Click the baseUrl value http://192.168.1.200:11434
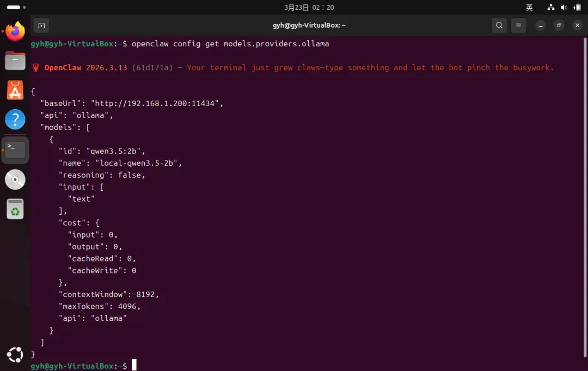The width and height of the screenshot is (588, 371). click(155, 103)
